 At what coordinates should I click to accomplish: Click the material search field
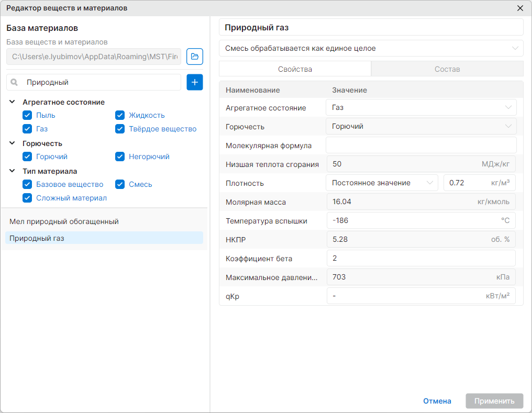click(x=94, y=82)
